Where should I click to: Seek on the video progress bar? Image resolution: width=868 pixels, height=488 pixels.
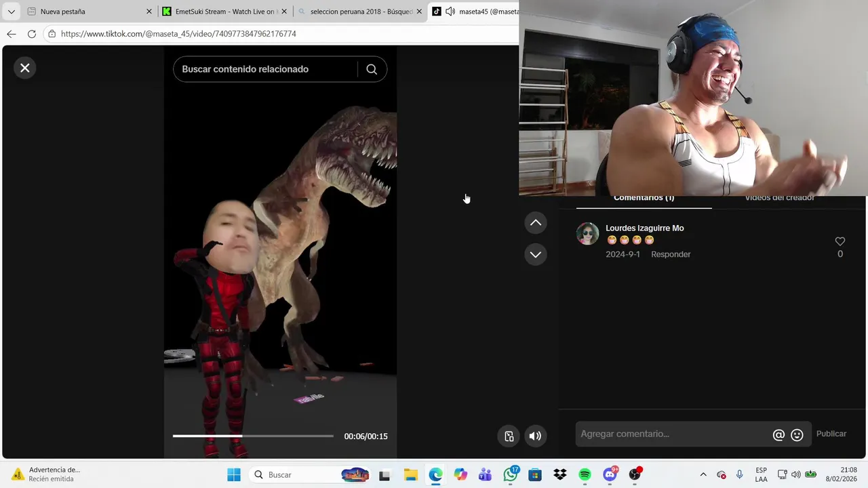(253, 436)
